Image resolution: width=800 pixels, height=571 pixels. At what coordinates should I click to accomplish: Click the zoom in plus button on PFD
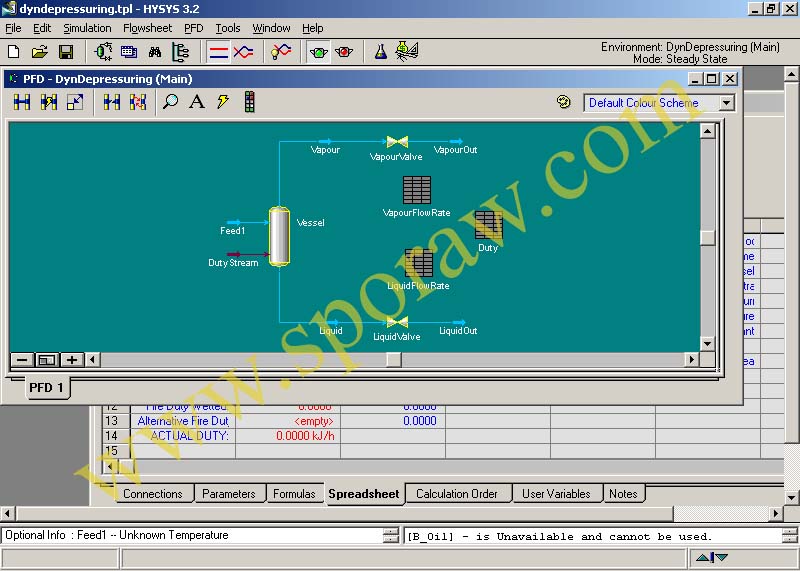(72, 360)
